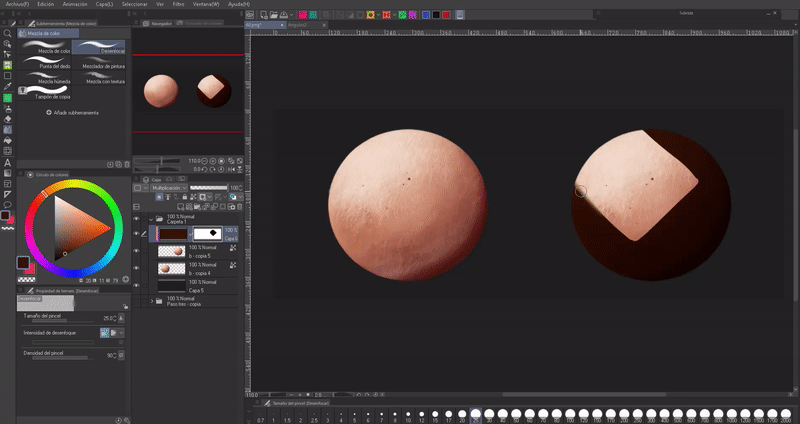Click Añadir subherramienta button
This screenshot has height=424, width=800.
(73, 113)
